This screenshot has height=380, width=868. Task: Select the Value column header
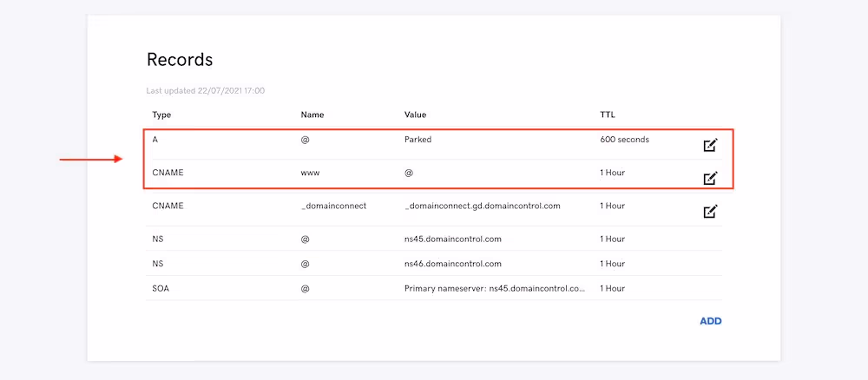[415, 115]
